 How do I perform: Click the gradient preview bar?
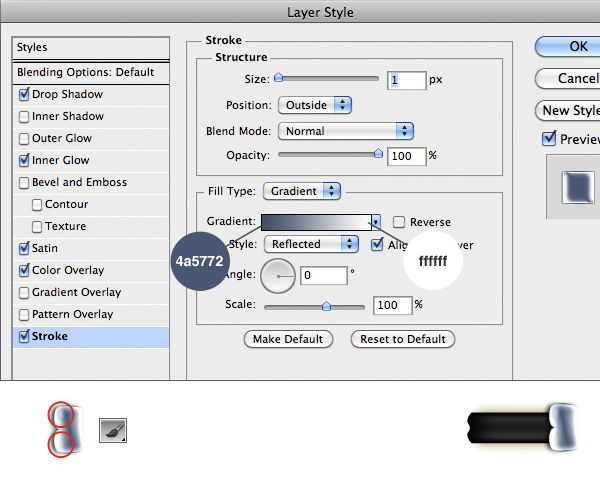click(315, 222)
